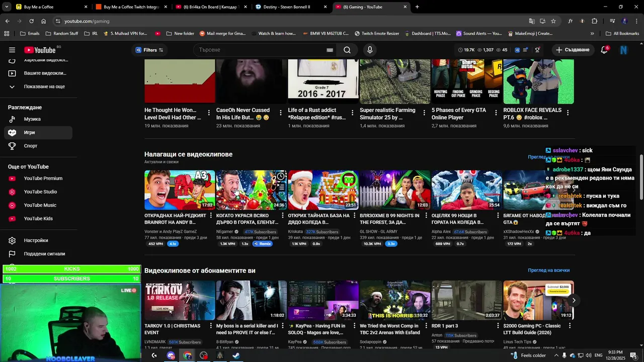
Task: Open YouTube Premium in the sidebar
Action: (x=38, y=178)
